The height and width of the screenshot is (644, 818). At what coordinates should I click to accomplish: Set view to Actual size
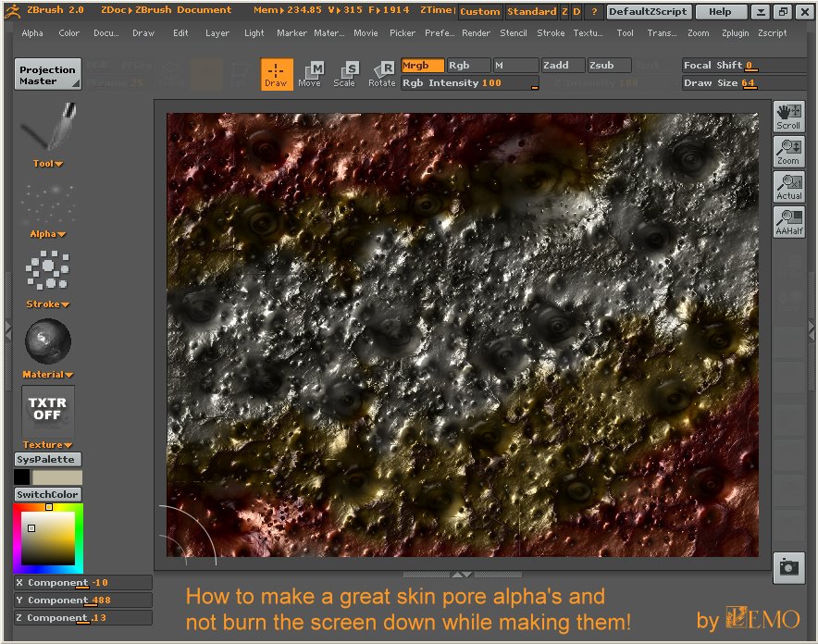pyautogui.click(x=788, y=187)
